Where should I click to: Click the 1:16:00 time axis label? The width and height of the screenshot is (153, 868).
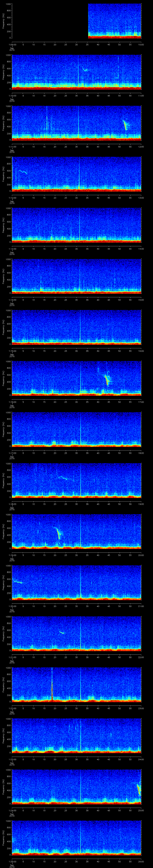click(12, 402)
